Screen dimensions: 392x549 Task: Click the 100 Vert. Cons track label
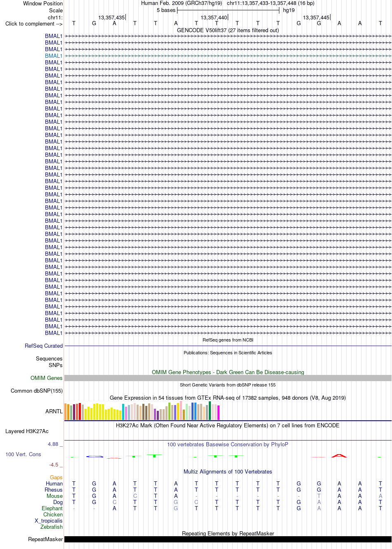23,454
